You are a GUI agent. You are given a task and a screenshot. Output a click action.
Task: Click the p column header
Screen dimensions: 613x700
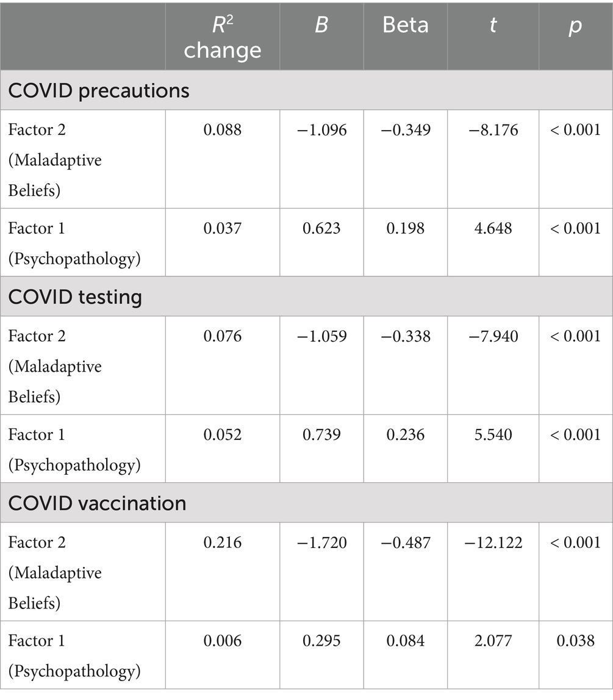pyautogui.click(x=575, y=26)
